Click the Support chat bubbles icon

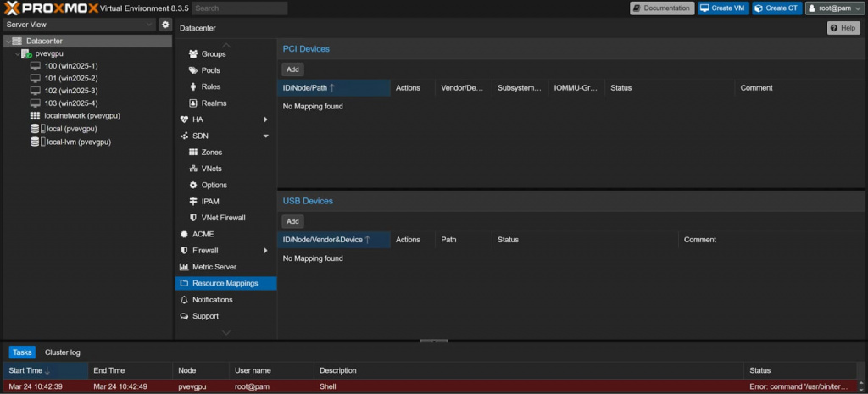184,316
